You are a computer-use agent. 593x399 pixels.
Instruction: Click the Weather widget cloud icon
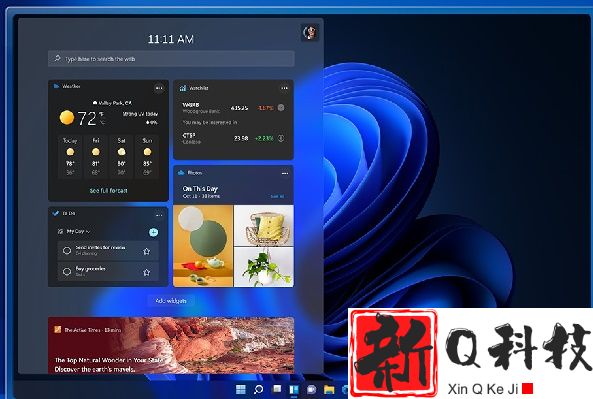57,86
